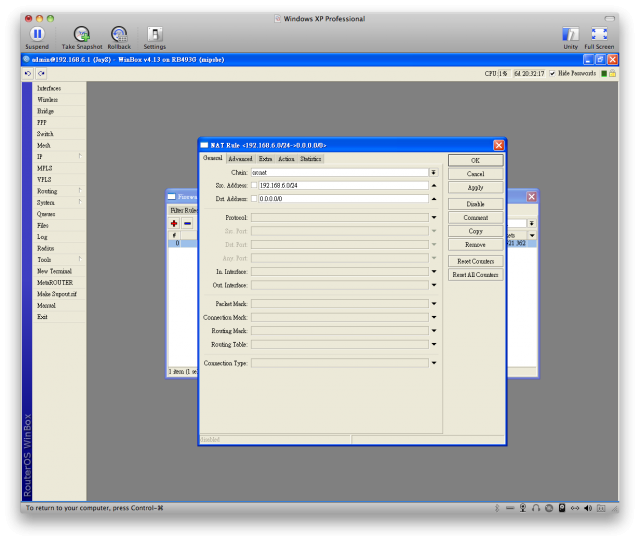Expand the Packet Mark field
This screenshot has height=542, width=640.
click(434, 304)
